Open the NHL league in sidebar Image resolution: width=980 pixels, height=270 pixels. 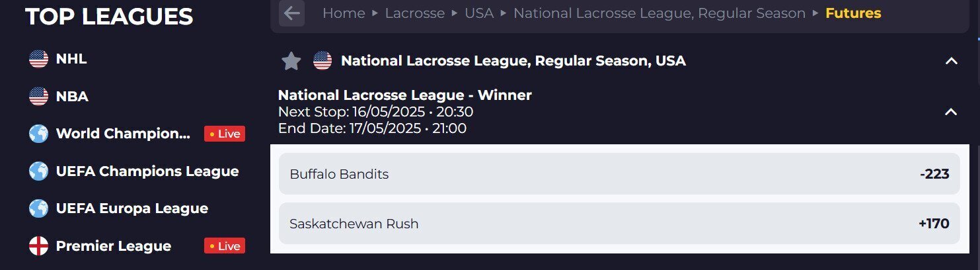coord(71,59)
